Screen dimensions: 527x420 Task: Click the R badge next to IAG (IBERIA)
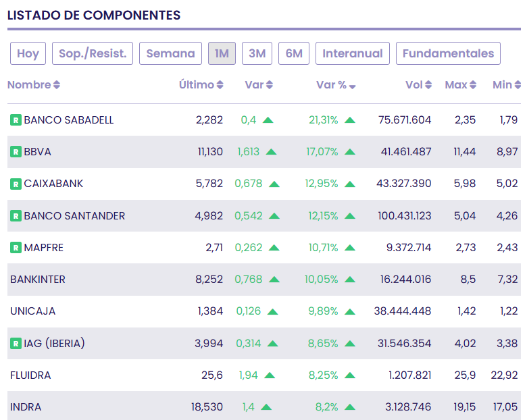[x=16, y=344]
